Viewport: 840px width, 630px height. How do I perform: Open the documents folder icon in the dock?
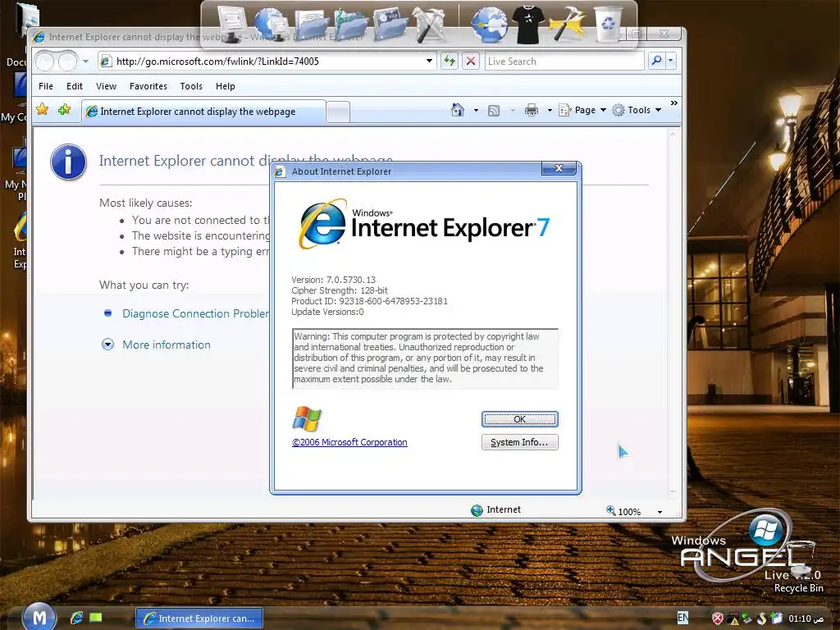coord(311,25)
